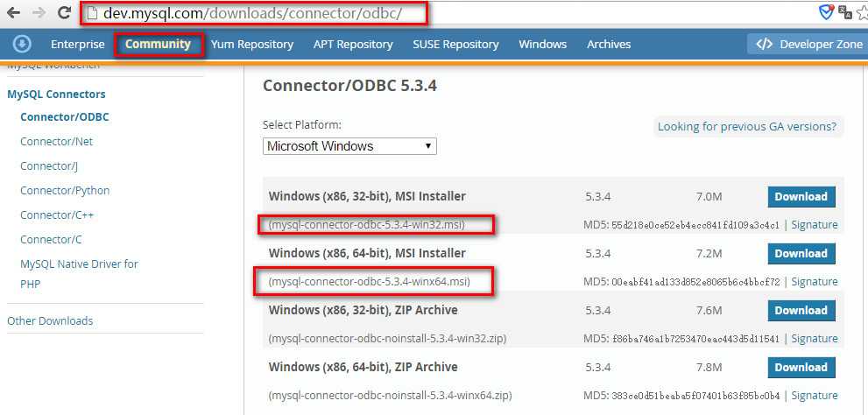Click the Connector/ODBC 5.3.4 heading
Image resolution: width=868 pixels, height=415 pixels.
349,86
